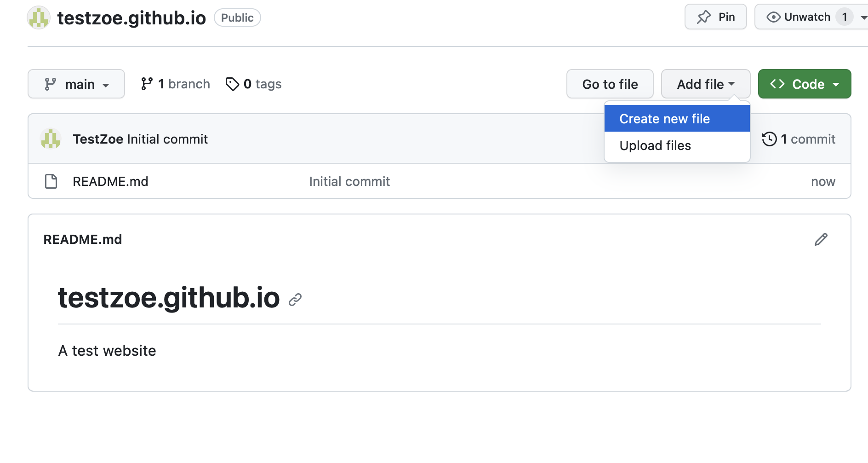Toggle Unwatch for this repository

(800, 17)
